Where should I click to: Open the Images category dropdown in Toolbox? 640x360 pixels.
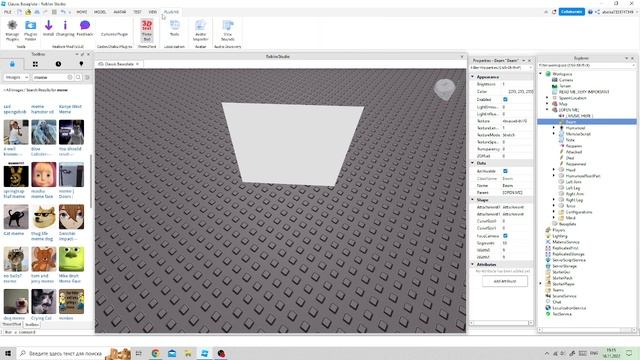point(16,77)
